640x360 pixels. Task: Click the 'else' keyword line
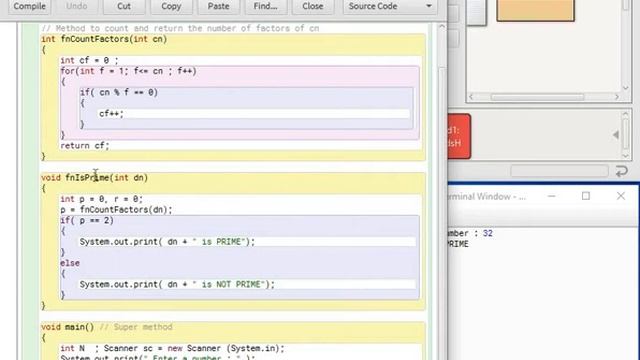pyautogui.click(x=70, y=263)
